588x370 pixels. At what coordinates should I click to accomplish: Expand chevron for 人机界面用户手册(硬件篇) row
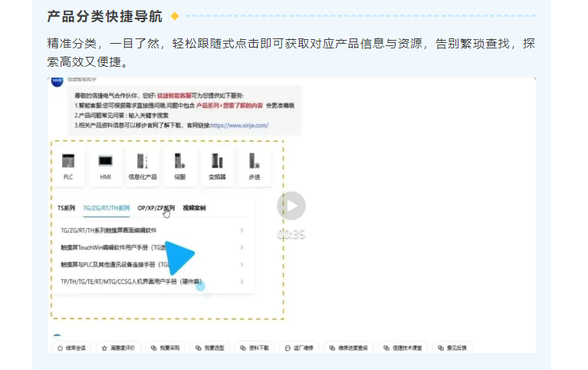point(242,282)
